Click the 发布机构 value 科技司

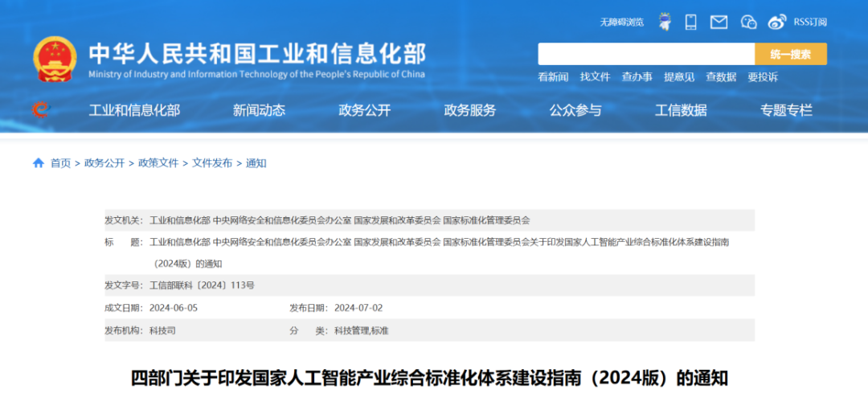(x=162, y=330)
